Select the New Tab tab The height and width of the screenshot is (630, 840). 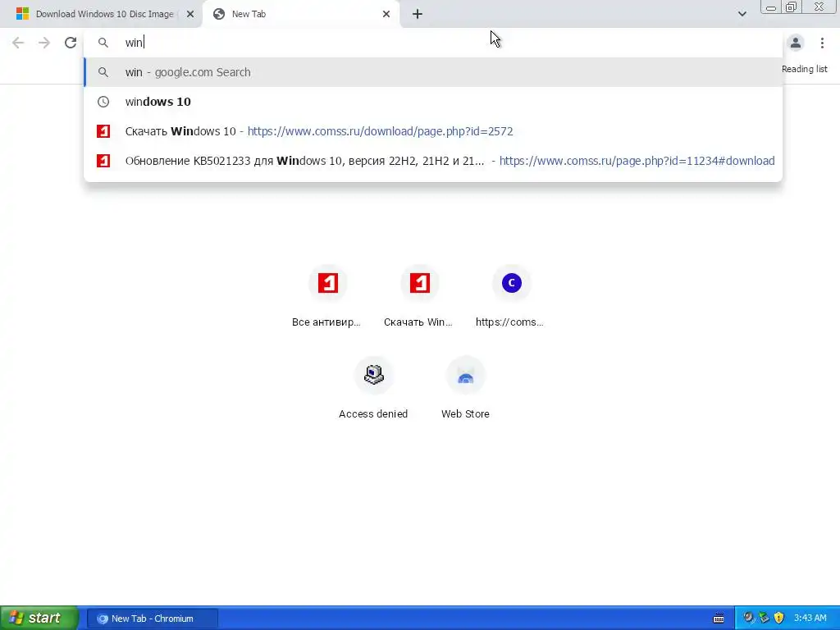[x=302, y=14]
